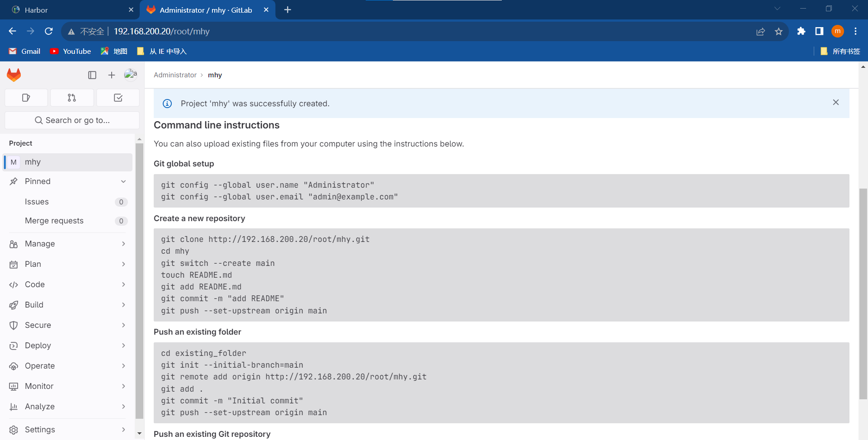This screenshot has height=440, width=868.
Task: Select the Code section icon
Action: coord(14,284)
